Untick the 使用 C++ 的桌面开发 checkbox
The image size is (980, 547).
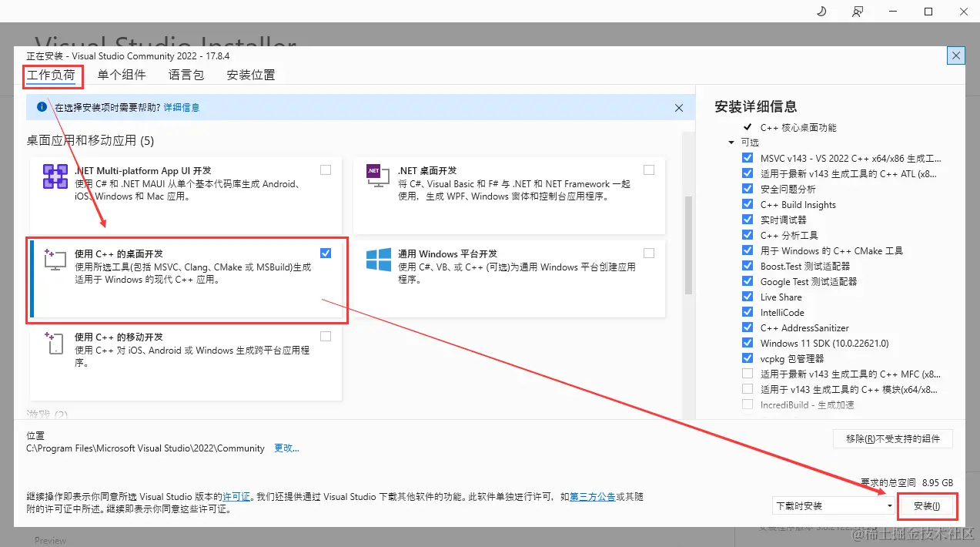click(x=326, y=253)
